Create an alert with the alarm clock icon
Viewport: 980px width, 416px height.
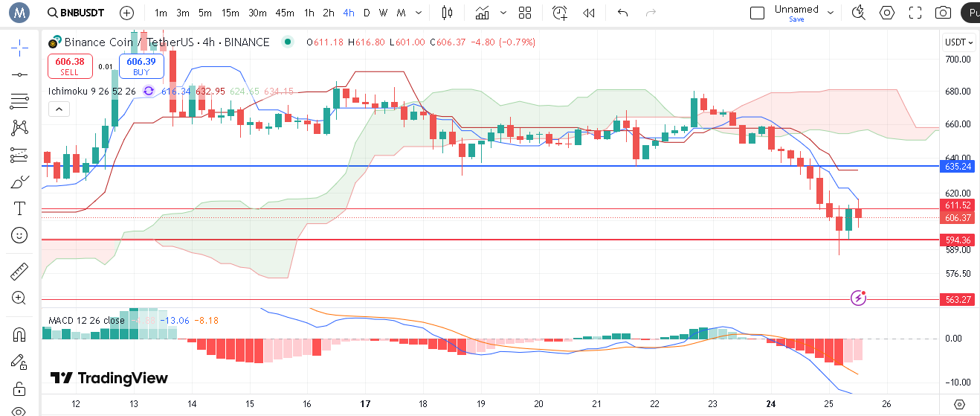pos(560,13)
